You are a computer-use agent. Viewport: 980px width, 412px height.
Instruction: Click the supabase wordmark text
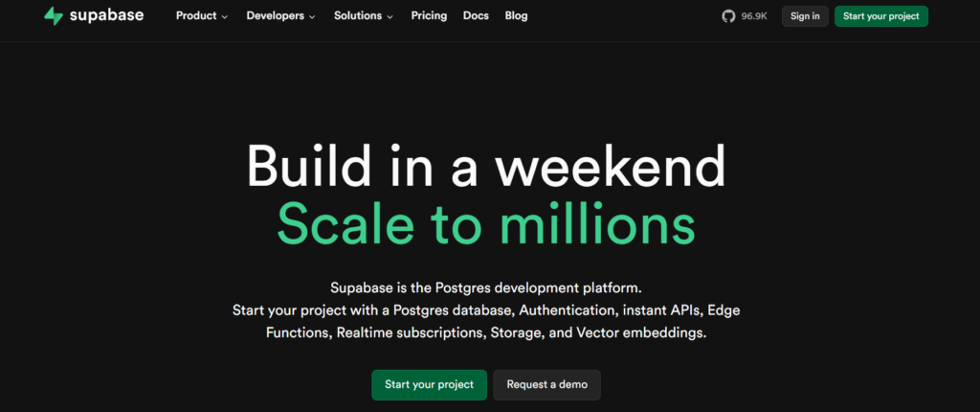pyautogui.click(x=106, y=16)
